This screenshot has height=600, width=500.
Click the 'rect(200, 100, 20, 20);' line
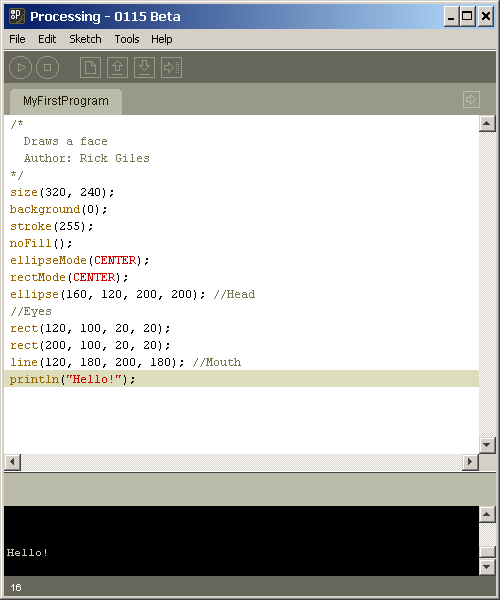90,345
